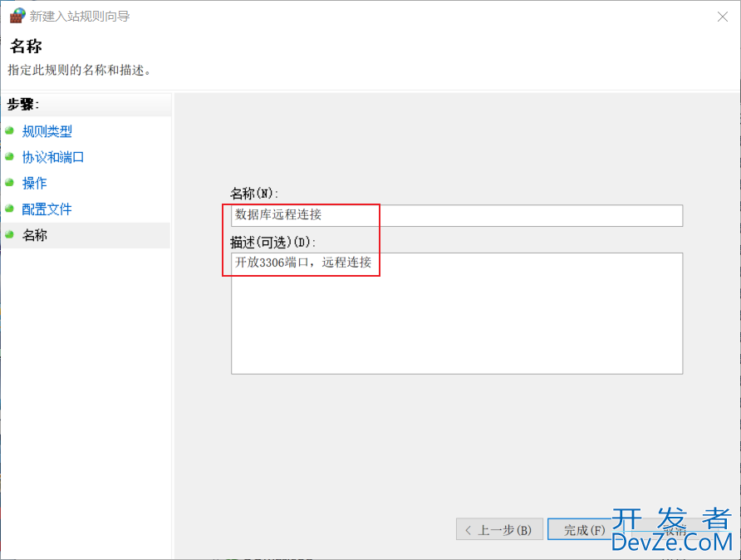Image resolution: width=741 pixels, height=560 pixels.
Task: Click the 名称(N): label text
Action: 253,194
